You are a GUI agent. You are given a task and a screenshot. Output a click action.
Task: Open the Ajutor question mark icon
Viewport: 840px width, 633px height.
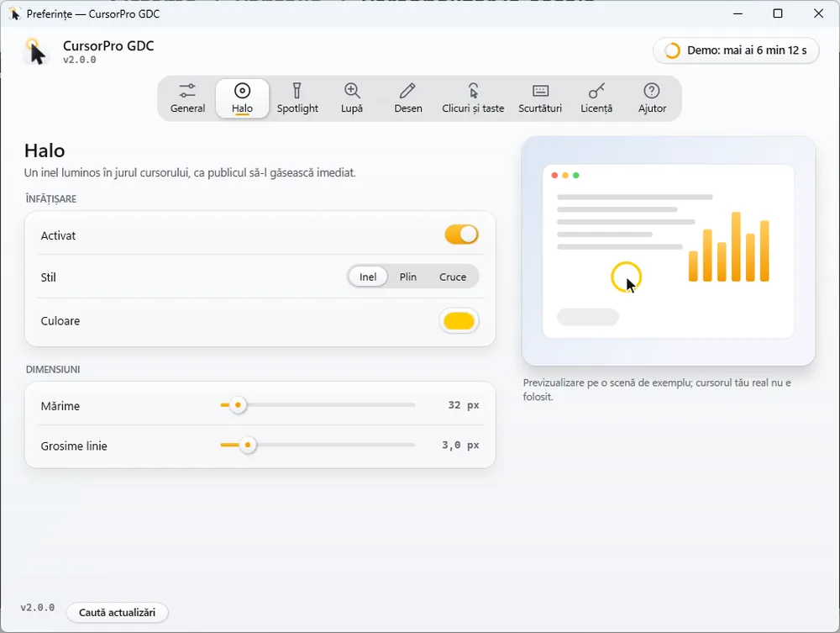(x=652, y=91)
